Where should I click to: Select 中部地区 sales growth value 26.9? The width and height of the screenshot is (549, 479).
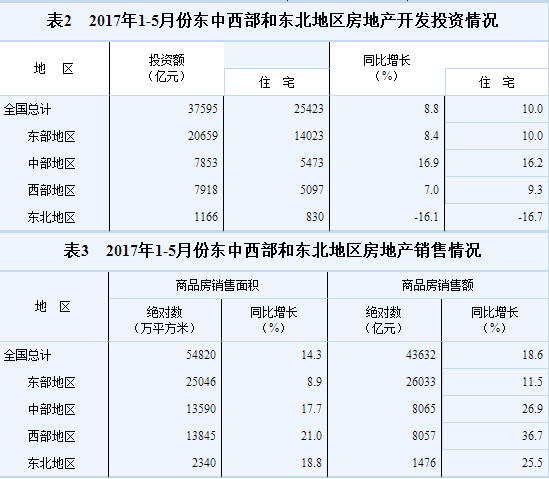(533, 409)
